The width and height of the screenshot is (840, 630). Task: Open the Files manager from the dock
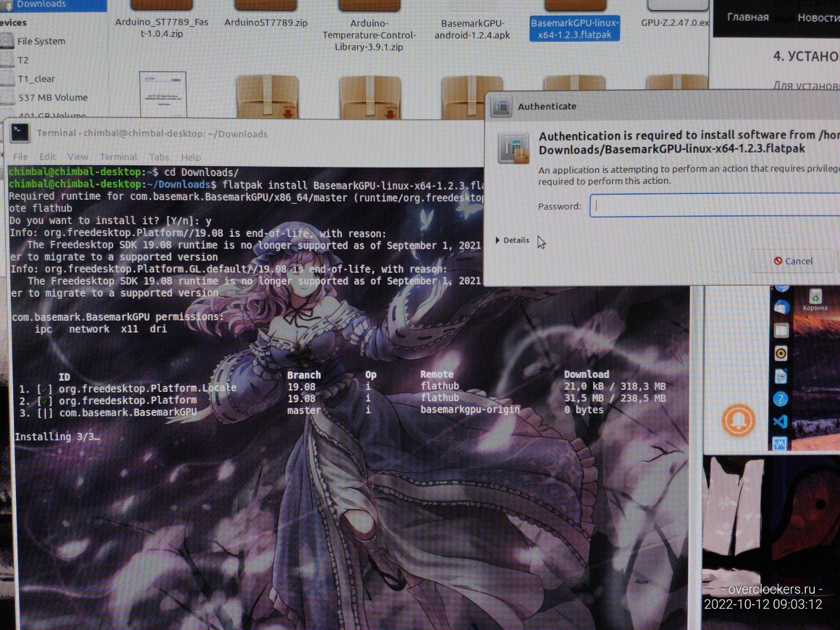pos(781,330)
